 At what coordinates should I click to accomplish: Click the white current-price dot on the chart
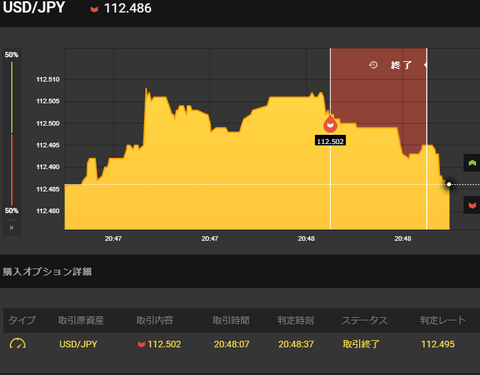click(x=449, y=184)
